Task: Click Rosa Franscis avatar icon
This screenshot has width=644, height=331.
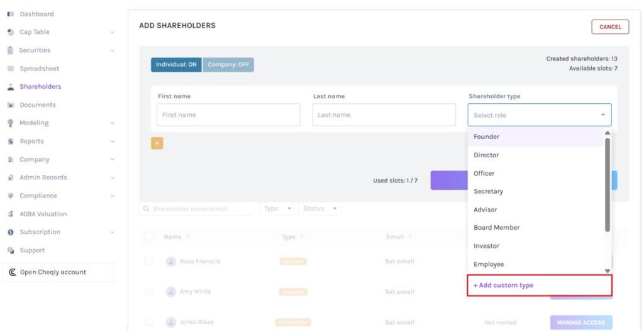Action: click(x=171, y=261)
